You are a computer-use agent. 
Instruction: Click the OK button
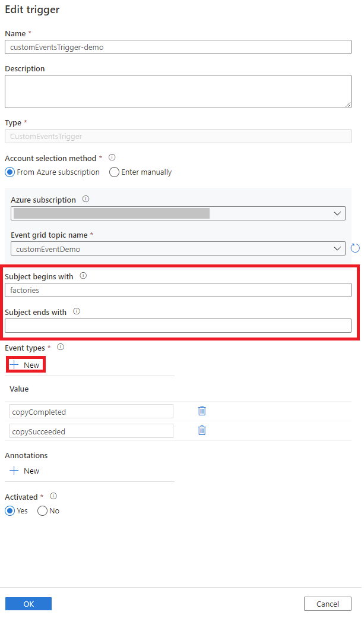pyautogui.click(x=28, y=603)
